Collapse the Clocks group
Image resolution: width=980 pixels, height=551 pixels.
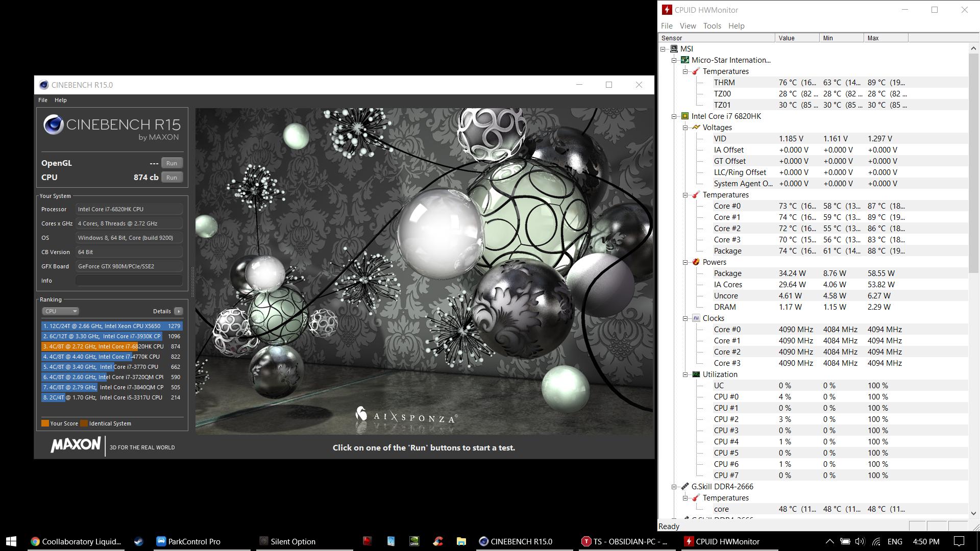pyautogui.click(x=685, y=318)
